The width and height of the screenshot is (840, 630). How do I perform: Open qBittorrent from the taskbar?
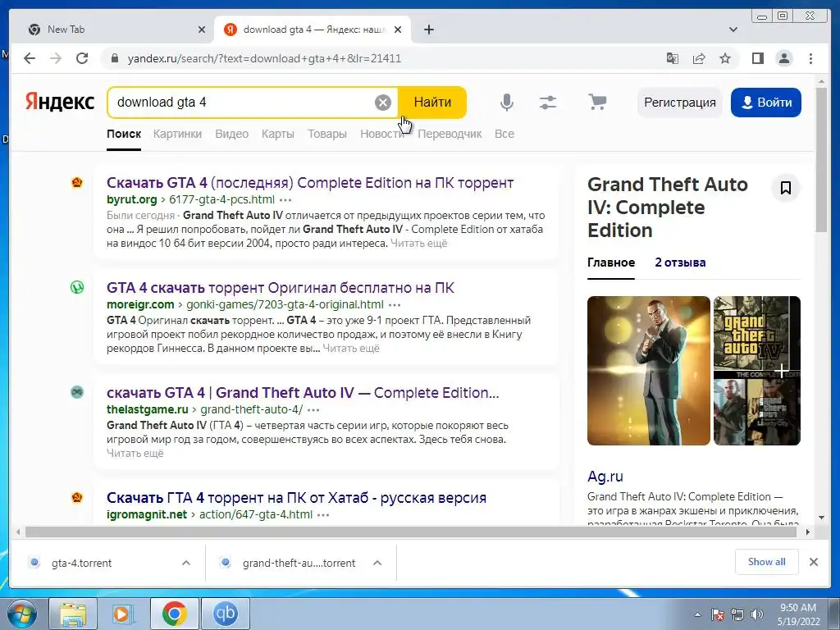(225, 614)
